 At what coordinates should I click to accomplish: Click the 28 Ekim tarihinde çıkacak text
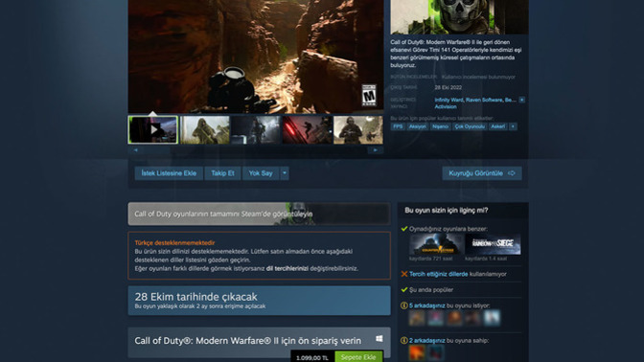click(x=195, y=296)
